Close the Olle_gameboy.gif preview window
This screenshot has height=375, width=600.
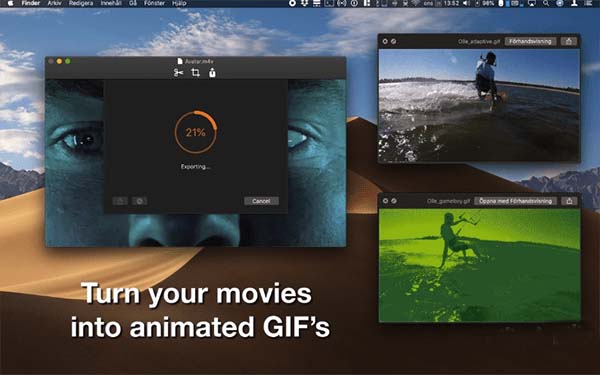click(385, 201)
